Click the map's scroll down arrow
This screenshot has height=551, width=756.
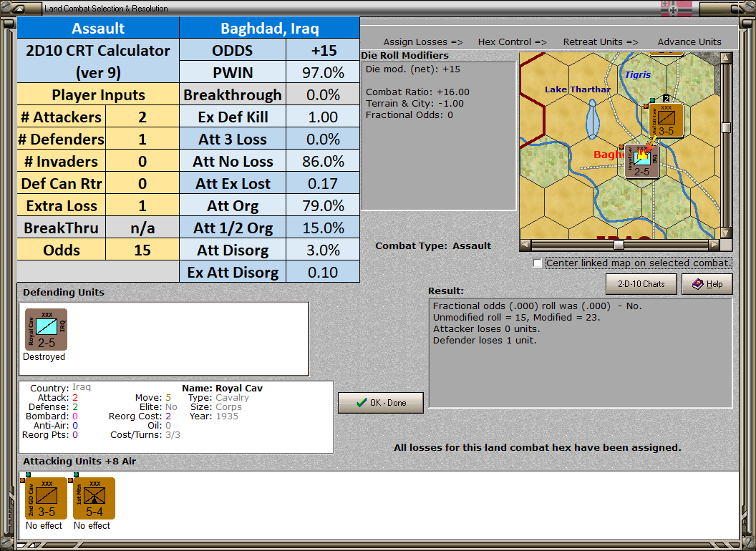(726, 233)
